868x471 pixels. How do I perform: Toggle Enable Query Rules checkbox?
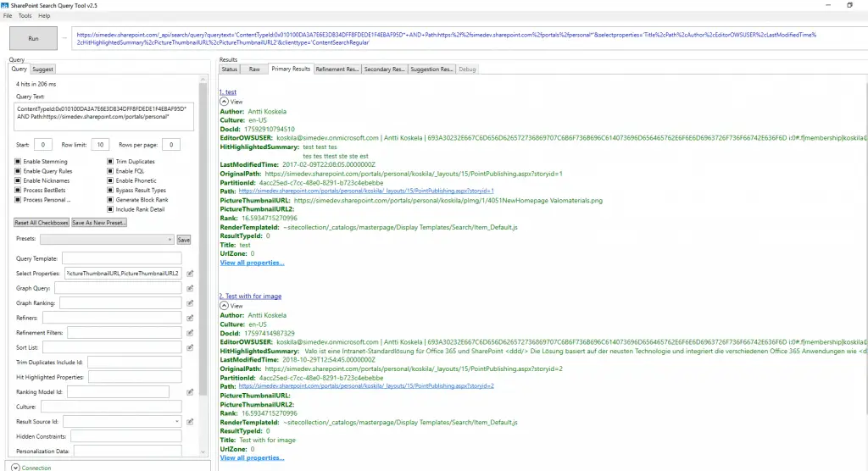click(18, 171)
